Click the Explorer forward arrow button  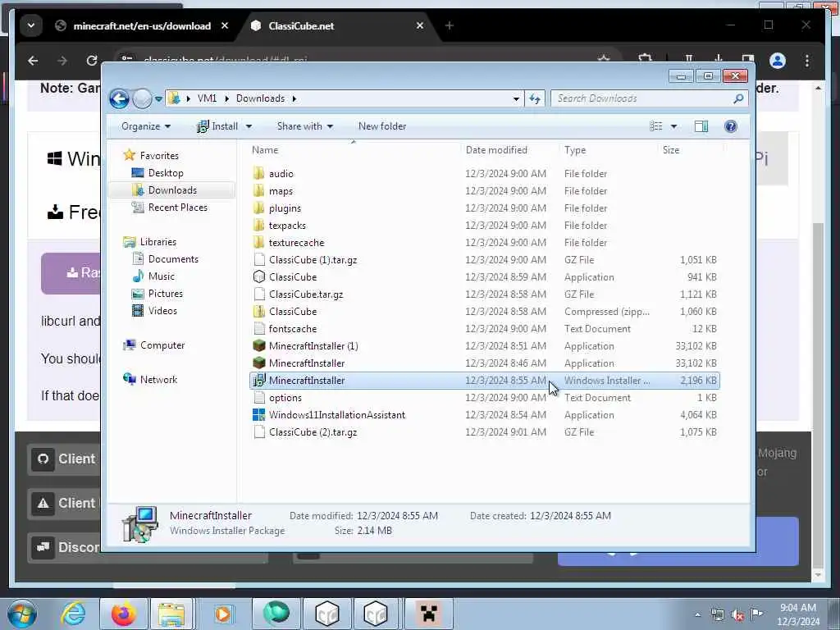(142, 98)
